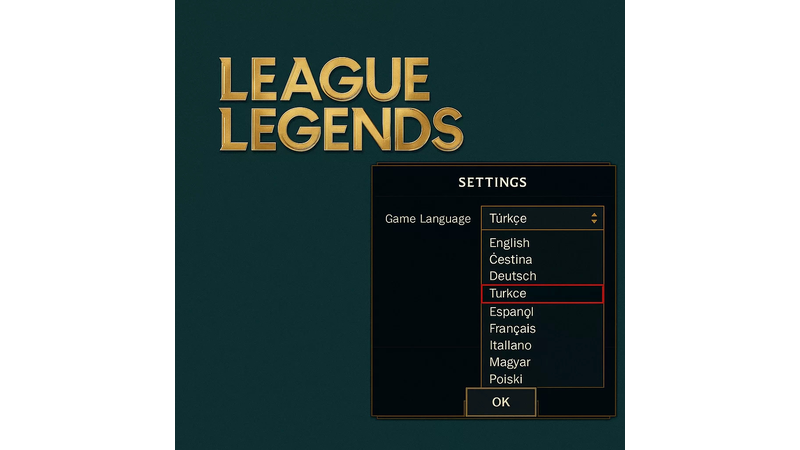Open the Game Language combo box showing Türkçe

point(542,218)
